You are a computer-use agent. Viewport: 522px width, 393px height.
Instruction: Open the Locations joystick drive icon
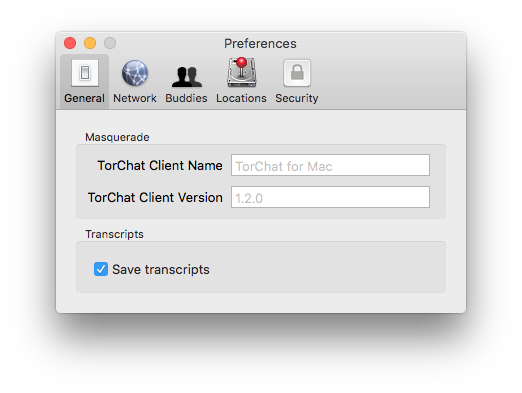[x=242, y=72]
